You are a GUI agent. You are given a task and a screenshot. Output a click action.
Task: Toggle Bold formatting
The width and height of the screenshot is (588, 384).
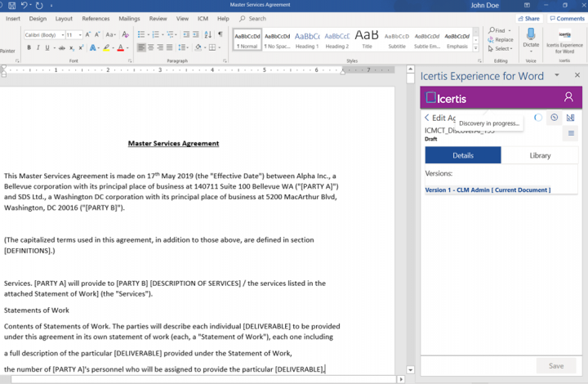pos(29,48)
